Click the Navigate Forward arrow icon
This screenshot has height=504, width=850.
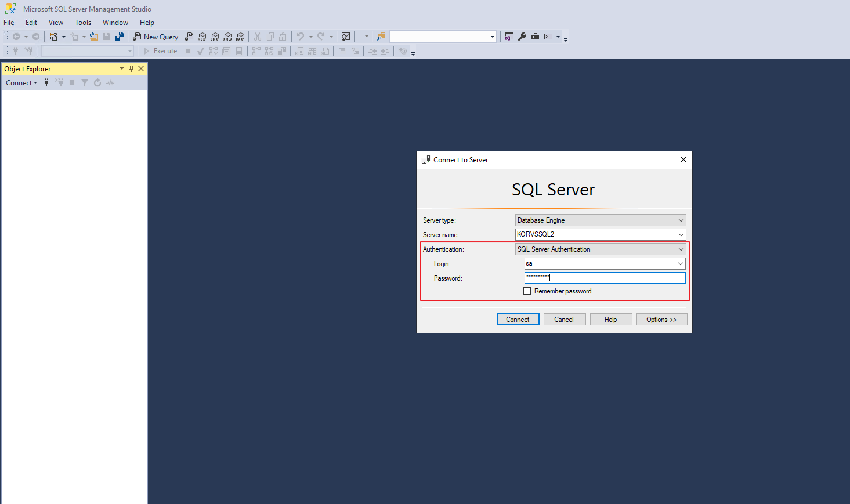pos(36,37)
